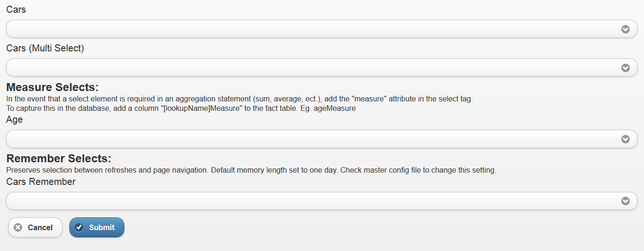Click the "Cars" field label

point(16,9)
